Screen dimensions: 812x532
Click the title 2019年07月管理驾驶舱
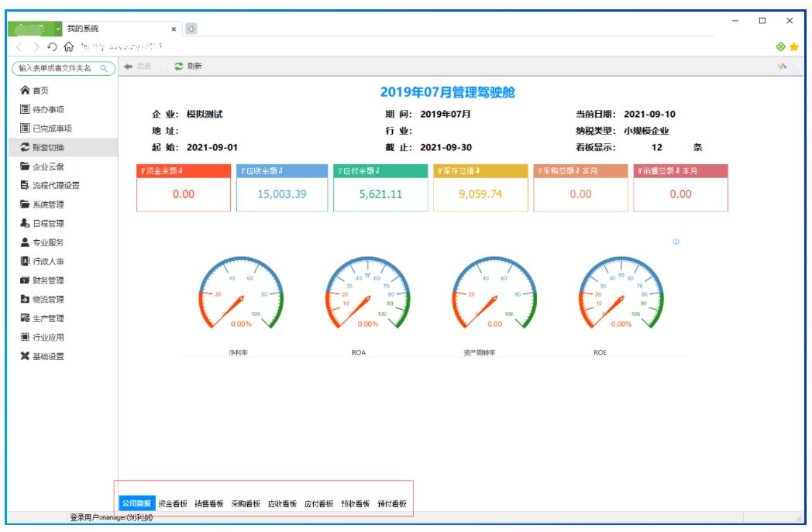point(447,92)
